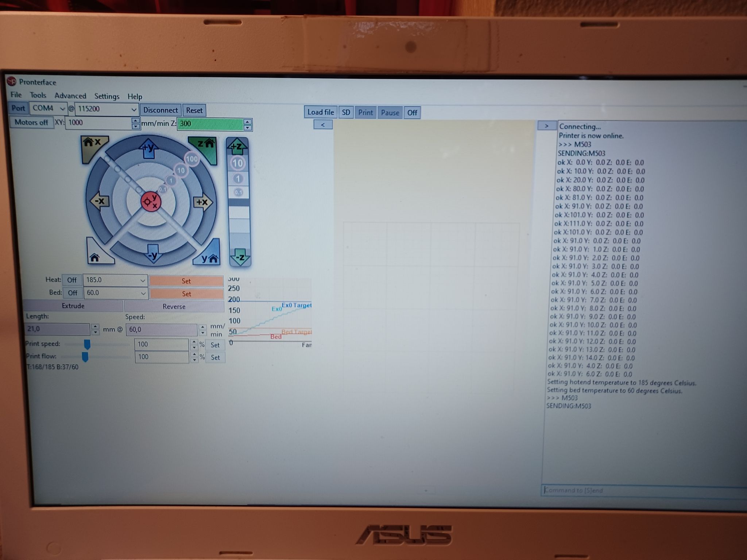Click the Print button
This screenshot has width=747, height=560.
click(x=365, y=113)
